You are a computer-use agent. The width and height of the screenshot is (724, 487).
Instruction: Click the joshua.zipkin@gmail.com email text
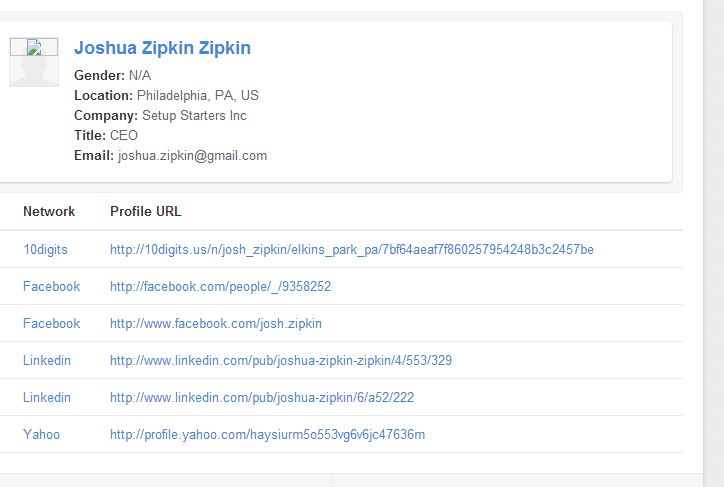coord(192,156)
